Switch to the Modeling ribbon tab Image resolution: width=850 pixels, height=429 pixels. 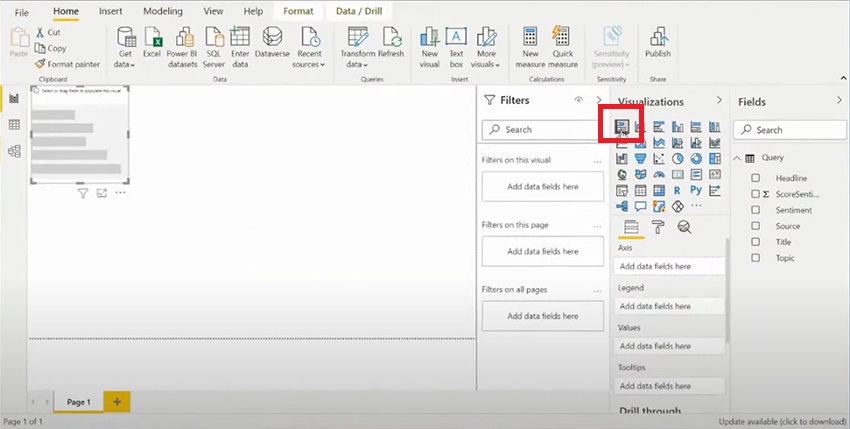(163, 11)
